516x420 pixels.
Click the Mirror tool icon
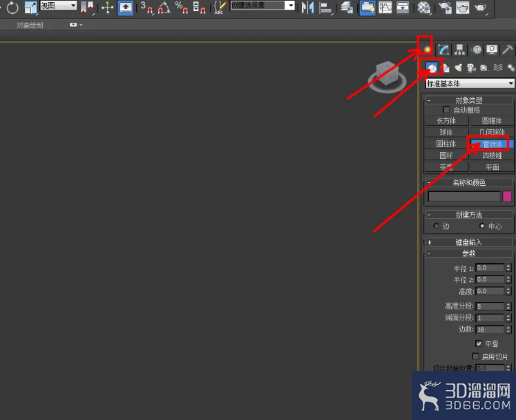[x=307, y=8]
